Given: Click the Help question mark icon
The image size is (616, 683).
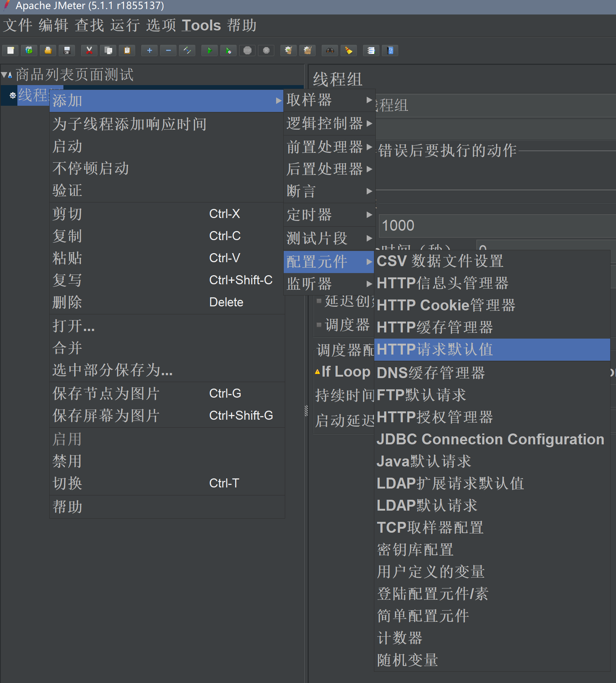Looking at the screenshot, I should coord(390,50).
